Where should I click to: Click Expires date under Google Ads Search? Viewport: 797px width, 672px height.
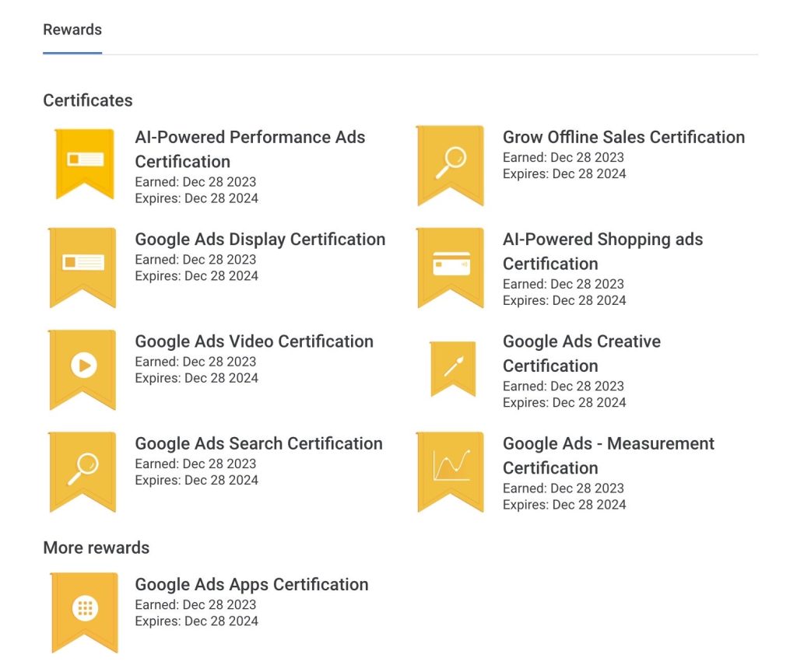(196, 480)
